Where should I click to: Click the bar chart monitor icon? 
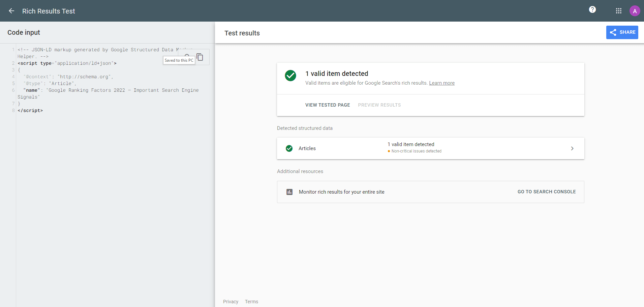click(x=289, y=192)
